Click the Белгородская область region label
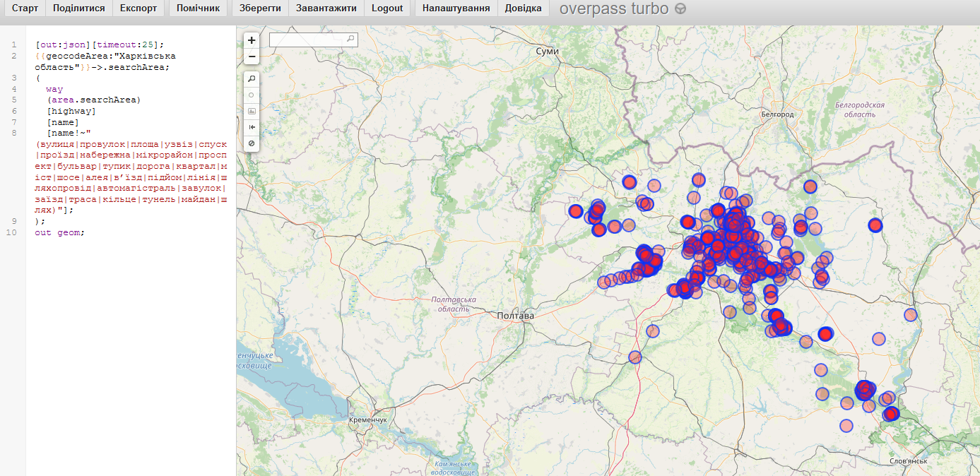The width and height of the screenshot is (980, 476). 859,109
